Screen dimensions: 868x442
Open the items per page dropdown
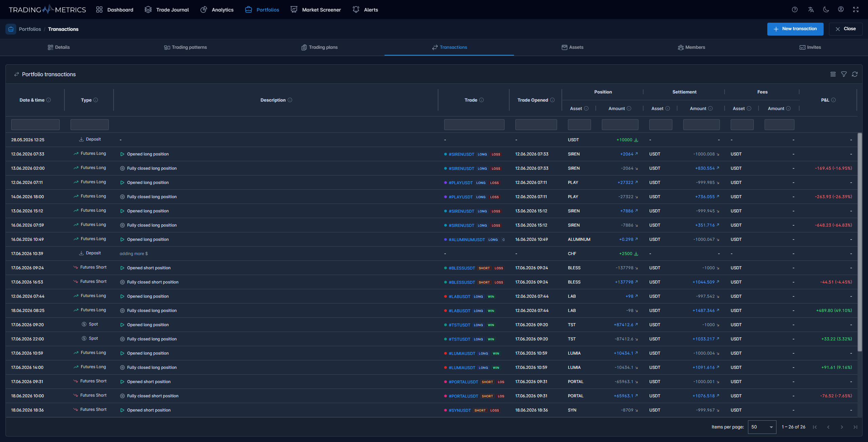pyautogui.click(x=762, y=427)
